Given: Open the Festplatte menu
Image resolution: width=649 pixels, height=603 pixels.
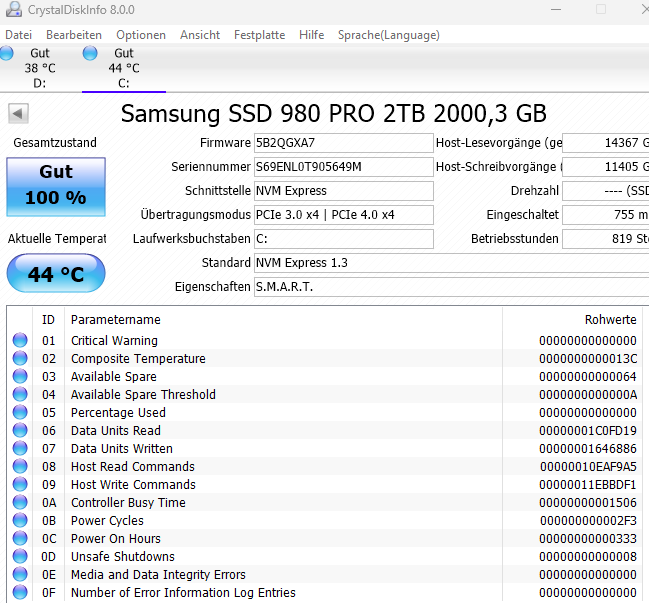Looking at the screenshot, I should click(x=260, y=35).
